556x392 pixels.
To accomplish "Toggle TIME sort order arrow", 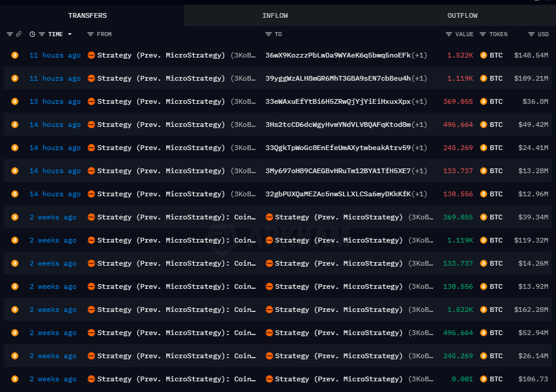I will [70, 34].
